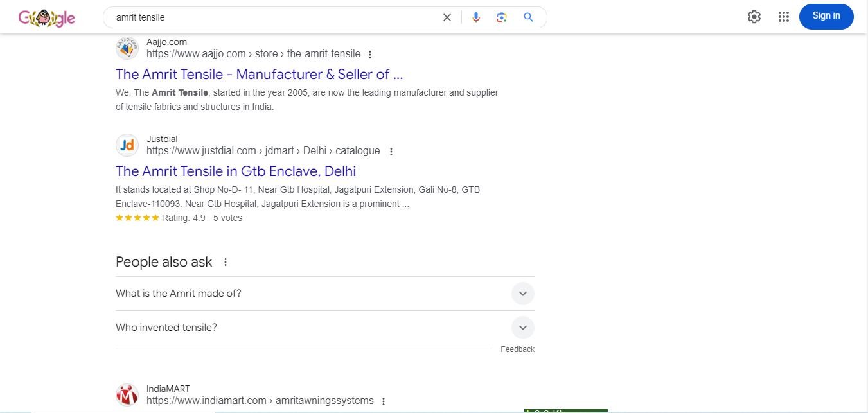Open Google settings gear icon
This screenshot has height=413, width=868.
pos(754,17)
